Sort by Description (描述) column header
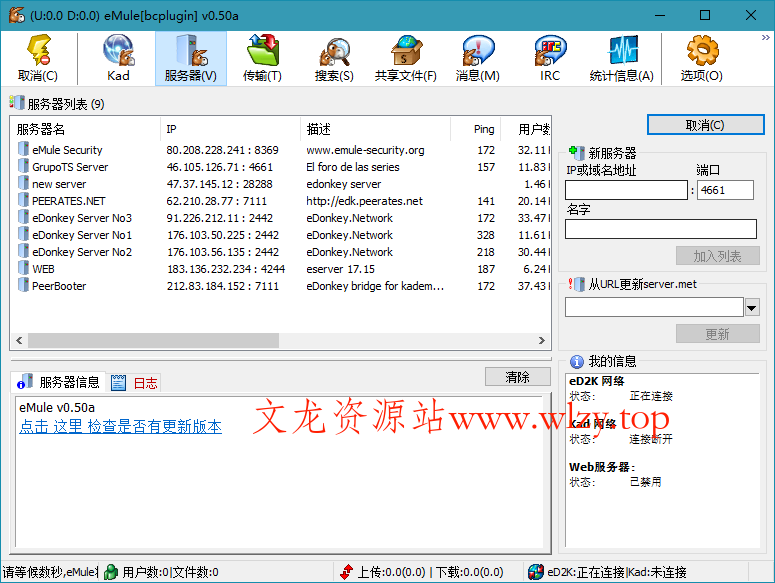The height and width of the screenshot is (583, 775). 376,129
